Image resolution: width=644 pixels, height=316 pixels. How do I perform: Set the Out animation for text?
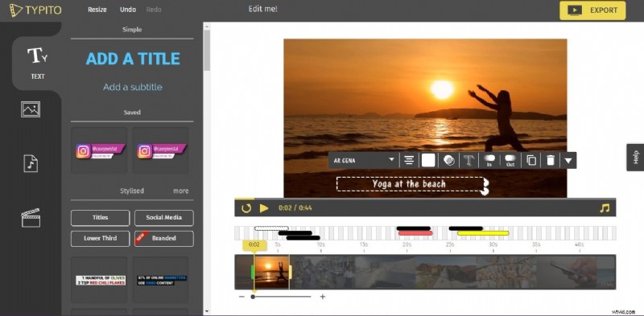point(510,160)
